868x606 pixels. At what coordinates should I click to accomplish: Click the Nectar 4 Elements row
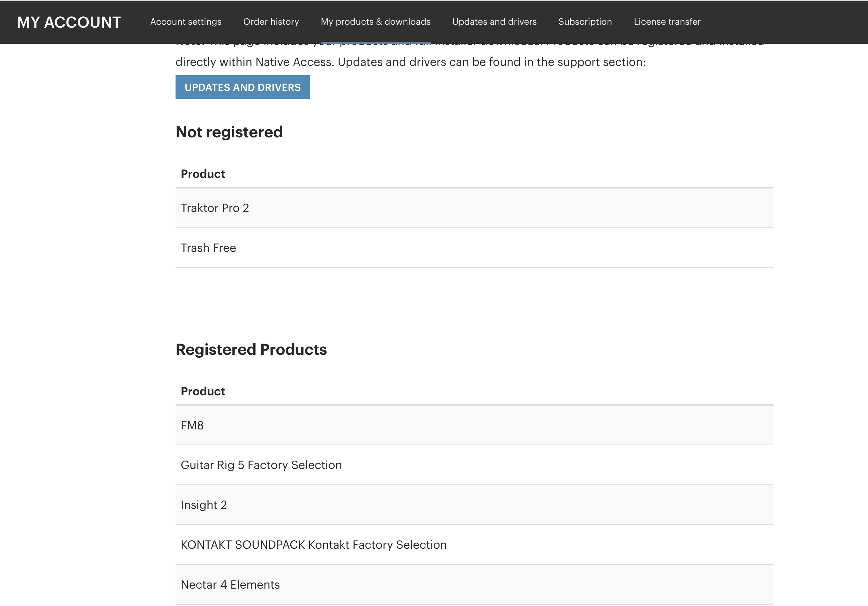point(474,585)
